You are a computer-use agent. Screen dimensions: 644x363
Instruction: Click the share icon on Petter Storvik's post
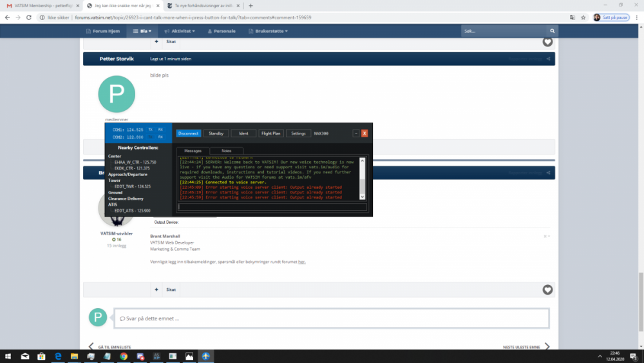coord(548,59)
